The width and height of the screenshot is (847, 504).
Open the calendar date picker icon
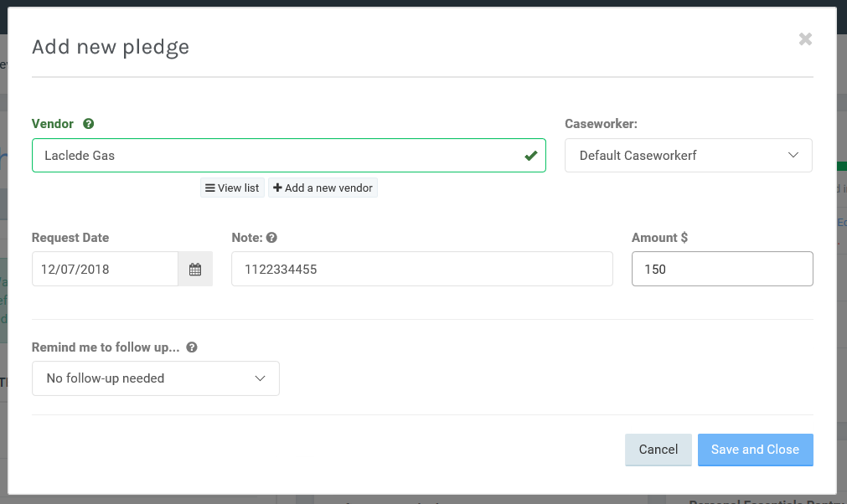(x=195, y=270)
